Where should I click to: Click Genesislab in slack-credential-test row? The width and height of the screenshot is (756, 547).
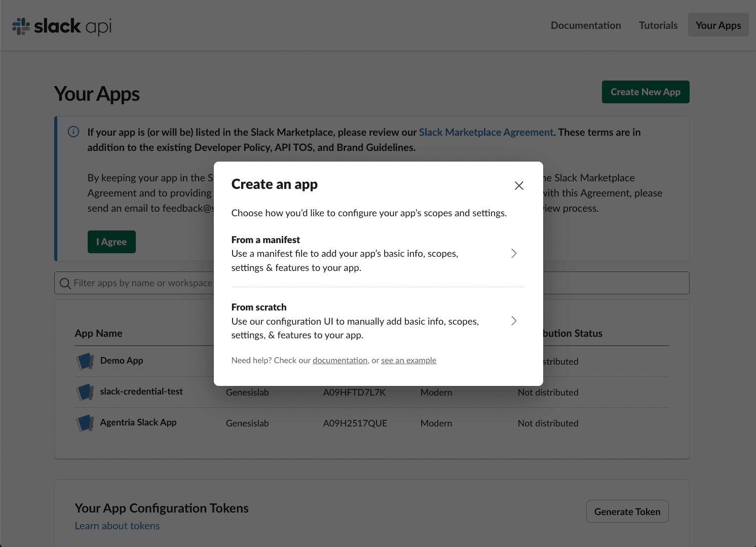[247, 393]
